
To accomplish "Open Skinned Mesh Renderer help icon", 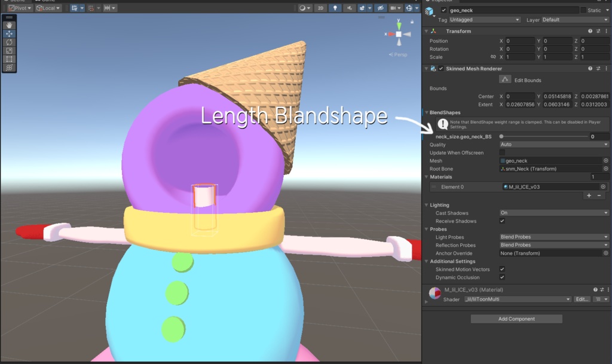I will 590,68.
